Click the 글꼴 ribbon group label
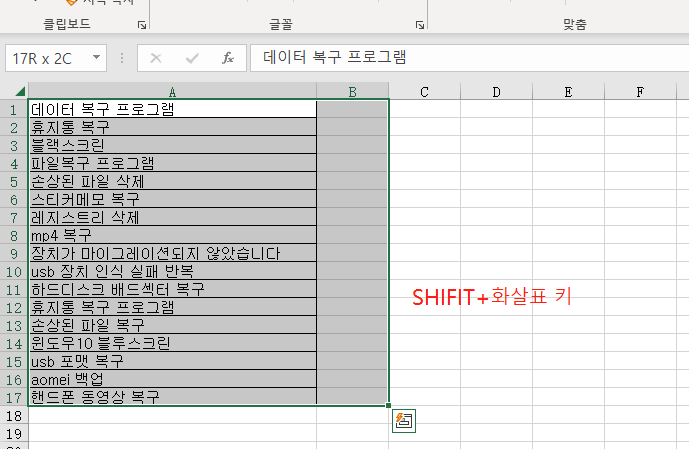This screenshot has width=689, height=449. coord(280,23)
